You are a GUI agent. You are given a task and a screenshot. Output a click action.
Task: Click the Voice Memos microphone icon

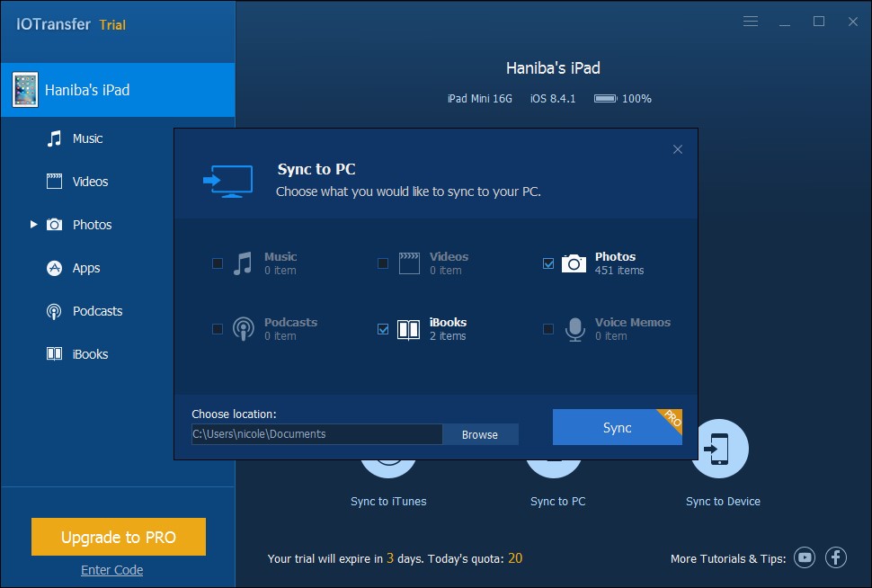click(575, 329)
